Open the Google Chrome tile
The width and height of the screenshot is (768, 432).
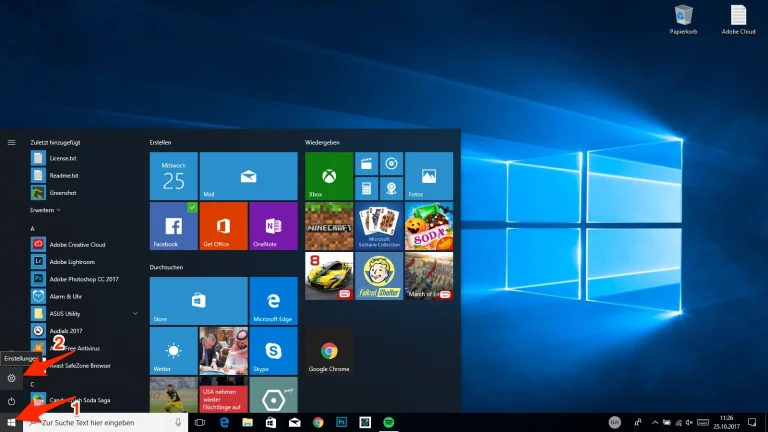point(329,351)
